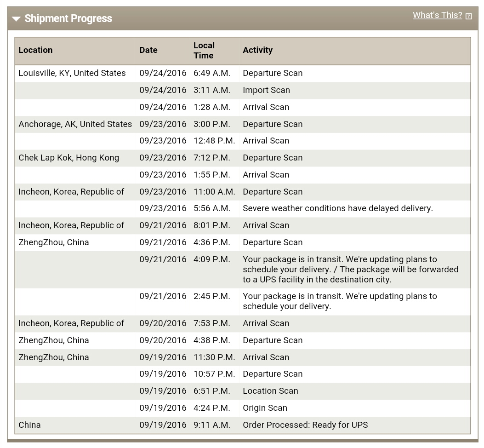Click the help icon beside What's This?
Screen dimensions: 484x448
point(468,16)
